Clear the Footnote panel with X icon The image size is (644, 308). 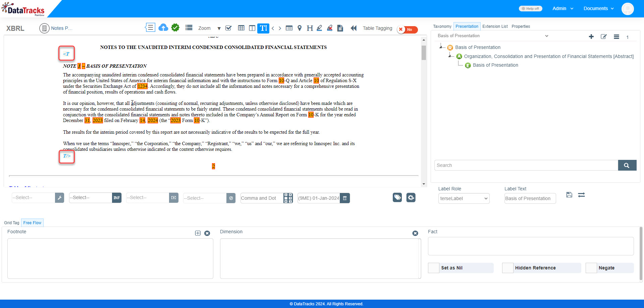207,233
